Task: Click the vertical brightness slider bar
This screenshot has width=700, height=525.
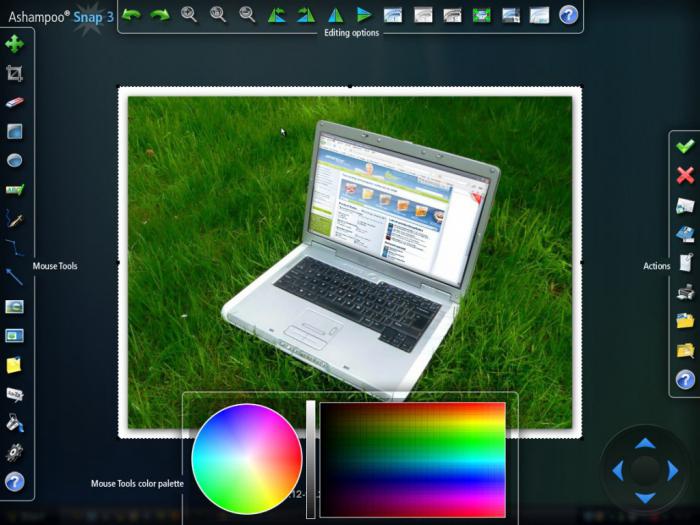Action: [x=311, y=460]
